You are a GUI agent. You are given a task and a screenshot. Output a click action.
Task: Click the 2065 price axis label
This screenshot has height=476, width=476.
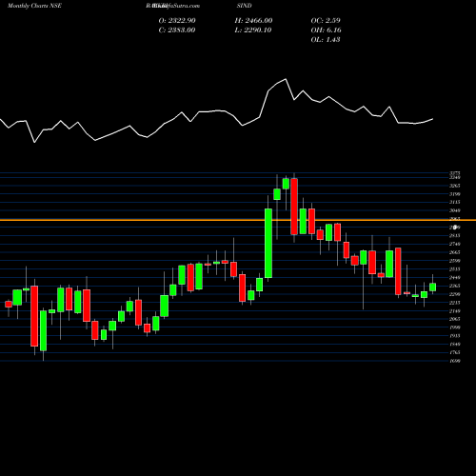[x=455, y=319]
